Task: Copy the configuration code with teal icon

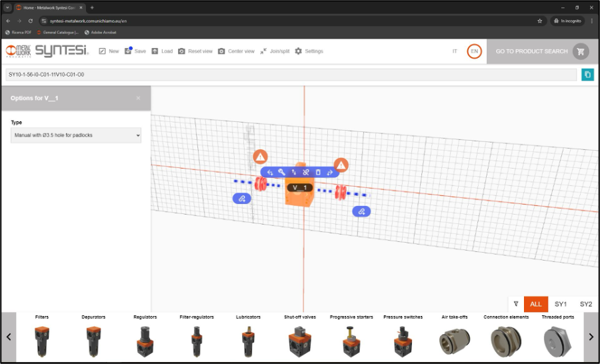Action: (587, 75)
